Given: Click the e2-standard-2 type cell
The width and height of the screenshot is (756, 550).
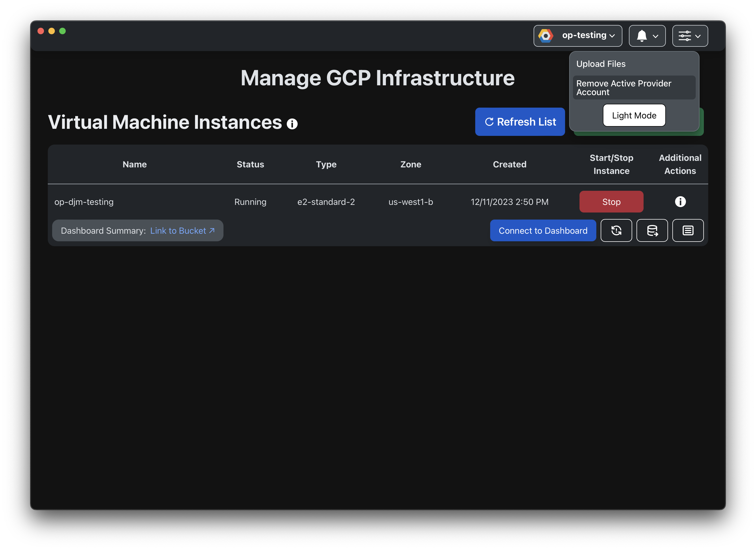Looking at the screenshot, I should tap(326, 202).
